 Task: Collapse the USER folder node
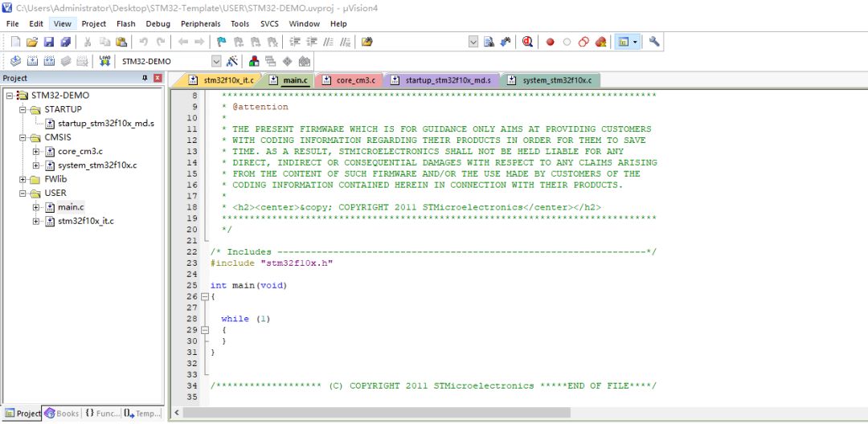tap(23, 194)
